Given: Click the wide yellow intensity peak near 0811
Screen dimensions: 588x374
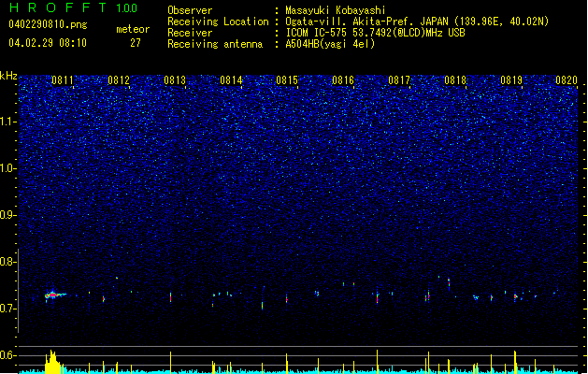Looking at the screenshot, I should pyautogui.click(x=53, y=362).
